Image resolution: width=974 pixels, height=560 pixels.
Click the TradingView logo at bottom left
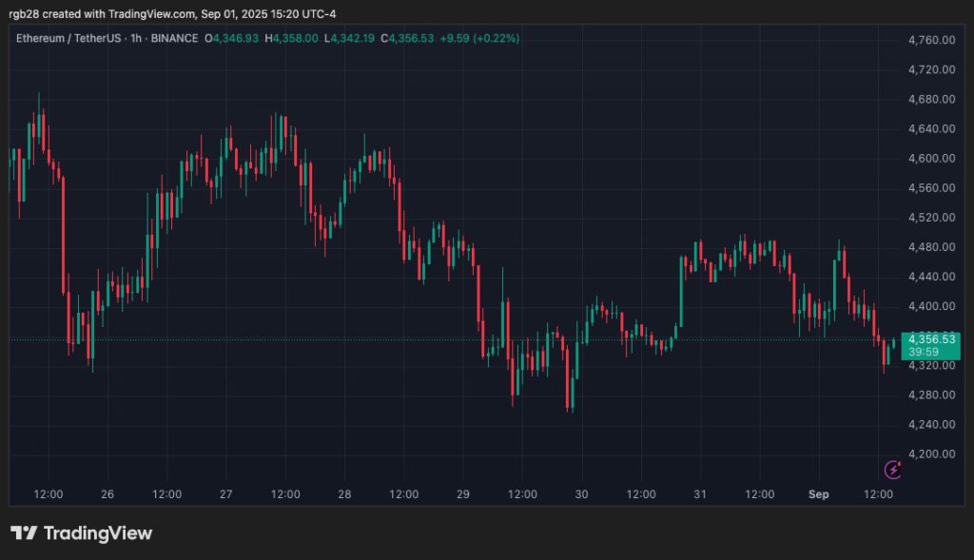pos(81,533)
